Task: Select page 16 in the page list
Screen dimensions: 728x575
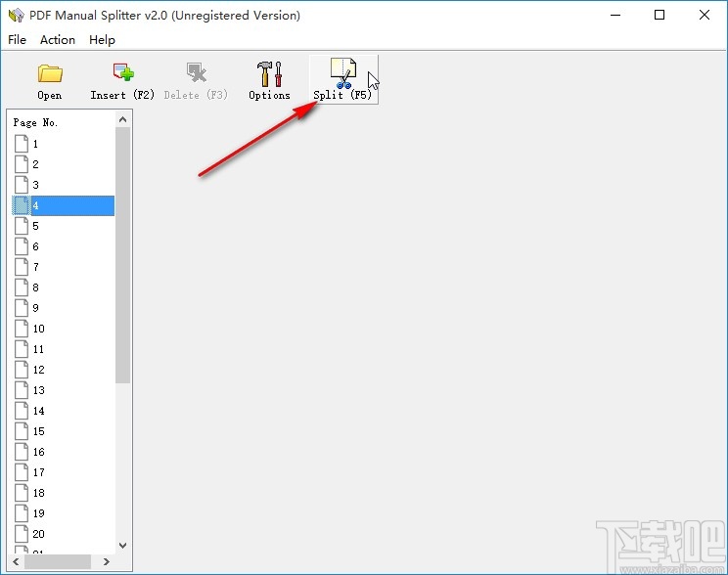Action: tap(64, 452)
